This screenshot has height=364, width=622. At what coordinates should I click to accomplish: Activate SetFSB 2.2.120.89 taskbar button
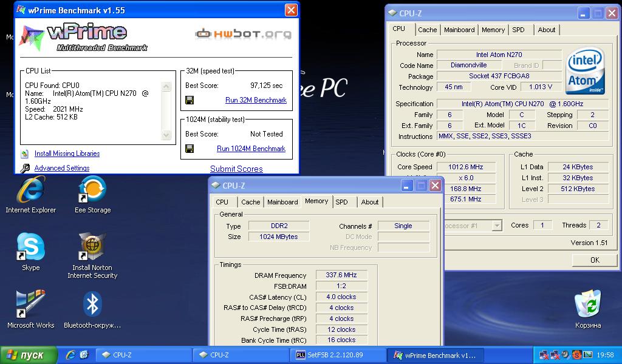point(338,355)
